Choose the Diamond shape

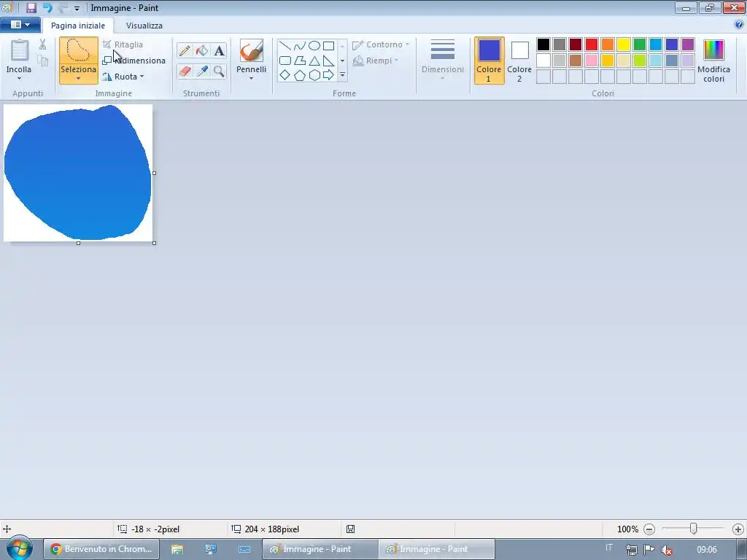tap(285, 75)
